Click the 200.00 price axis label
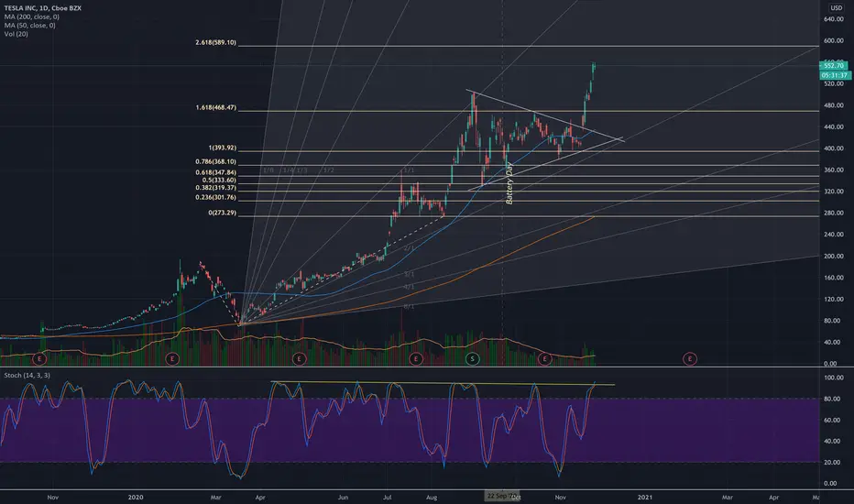This screenshot has width=854, height=504. pyautogui.click(x=833, y=256)
